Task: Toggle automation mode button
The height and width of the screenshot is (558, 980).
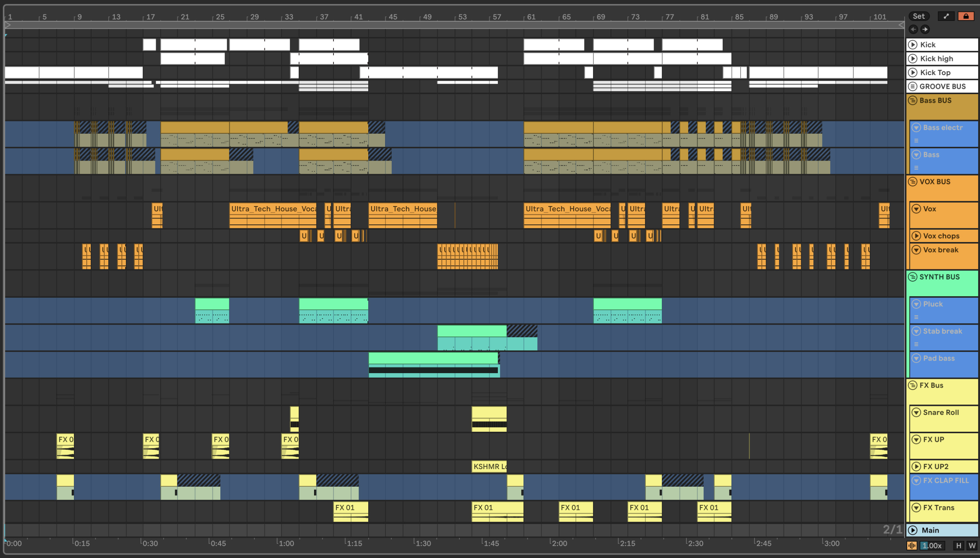Action: (946, 16)
